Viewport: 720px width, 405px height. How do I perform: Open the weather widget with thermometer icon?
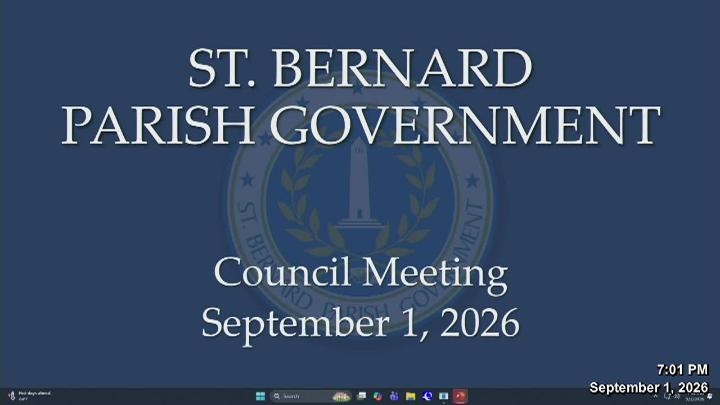click(x=29, y=396)
